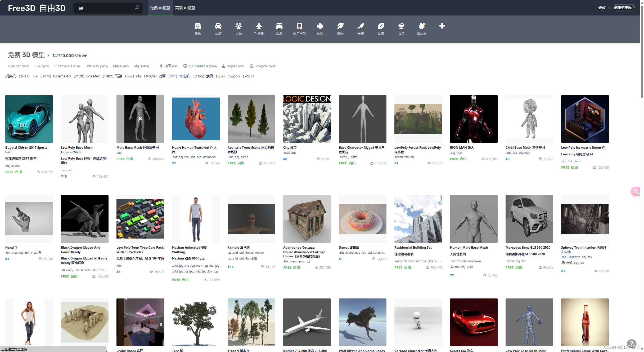
Task: Switch to 高级3D模型 tab
Action: [185, 8]
